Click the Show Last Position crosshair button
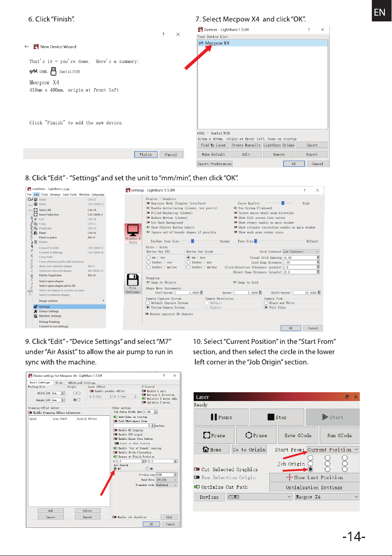Image resolution: width=392 pixels, height=556 pixels. pos(314,477)
